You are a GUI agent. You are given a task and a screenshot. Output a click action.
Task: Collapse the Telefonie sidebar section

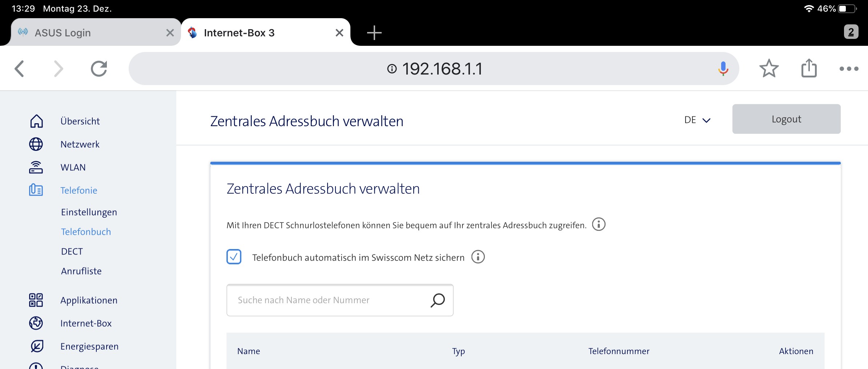[79, 190]
